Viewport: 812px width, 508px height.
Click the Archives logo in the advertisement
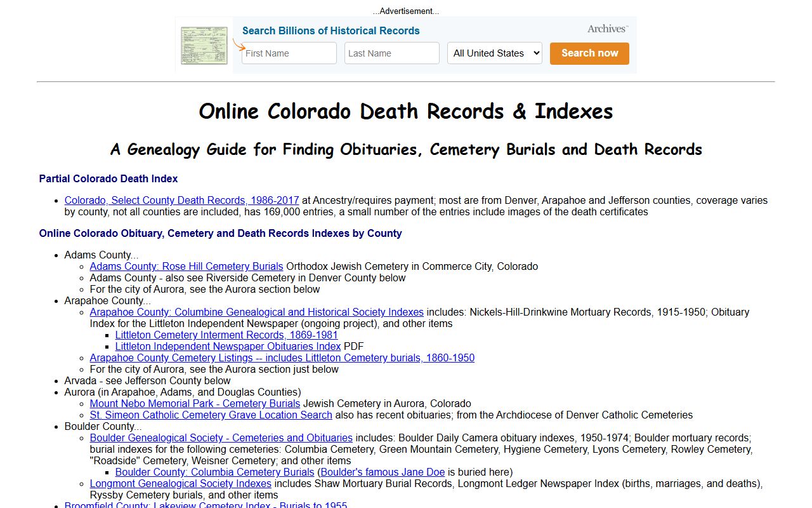(x=608, y=29)
